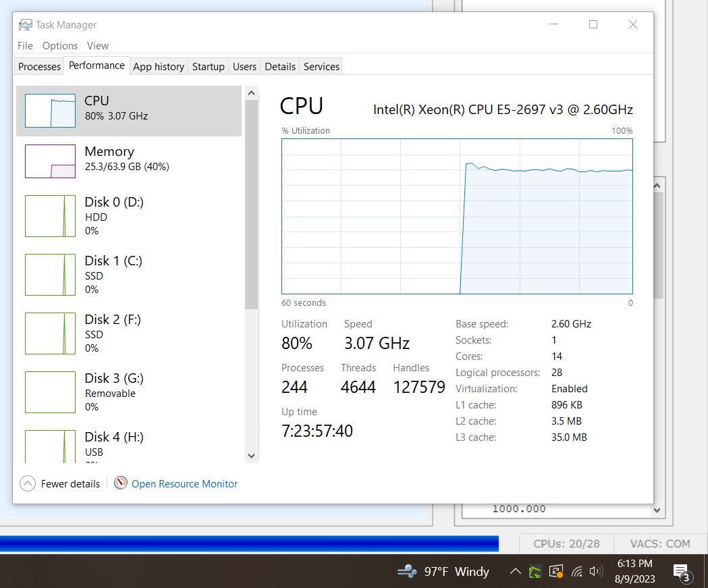Click the Threads count 4644
This screenshot has width=708, height=588.
pyautogui.click(x=358, y=387)
